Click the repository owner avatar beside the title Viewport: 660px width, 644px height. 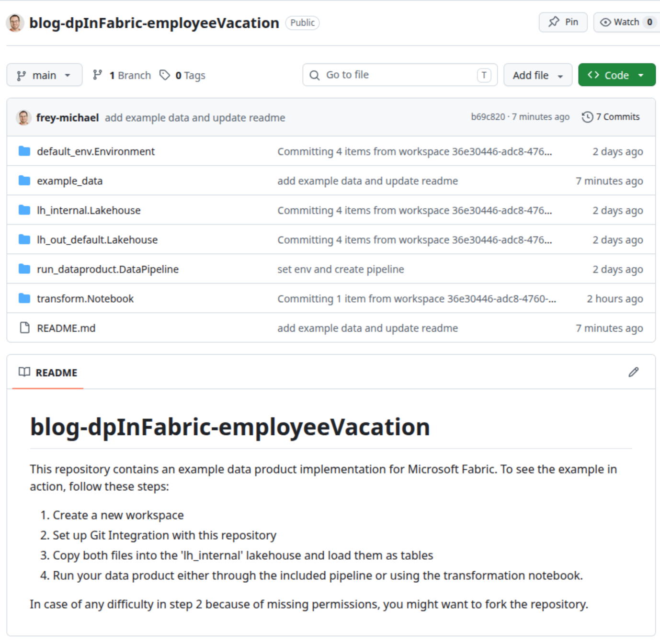click(x=15, y=23)
